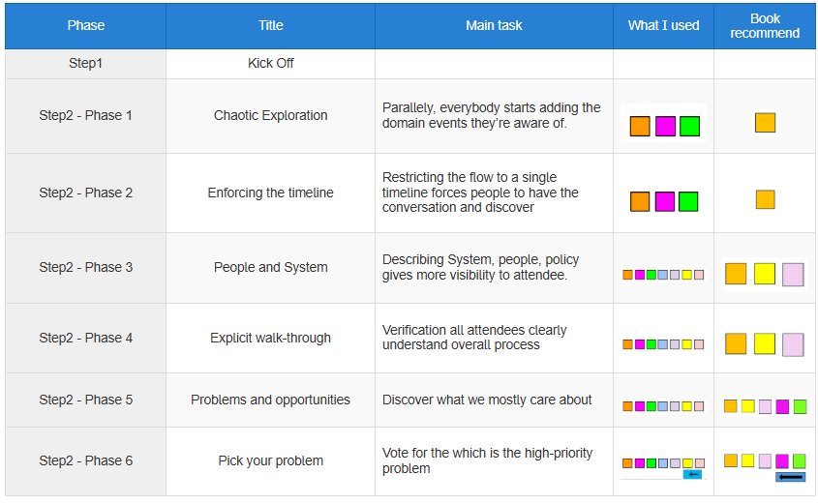This screenshot has width=818, height=504.
Task: Click the orange square in Phase 1 row
Action: tap(640, 126)
